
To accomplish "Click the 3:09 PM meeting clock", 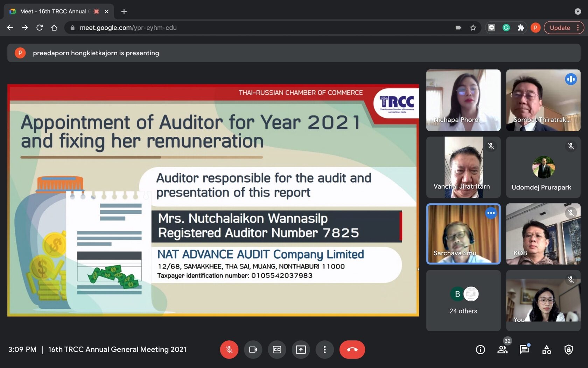I will [x=22, y=349].
